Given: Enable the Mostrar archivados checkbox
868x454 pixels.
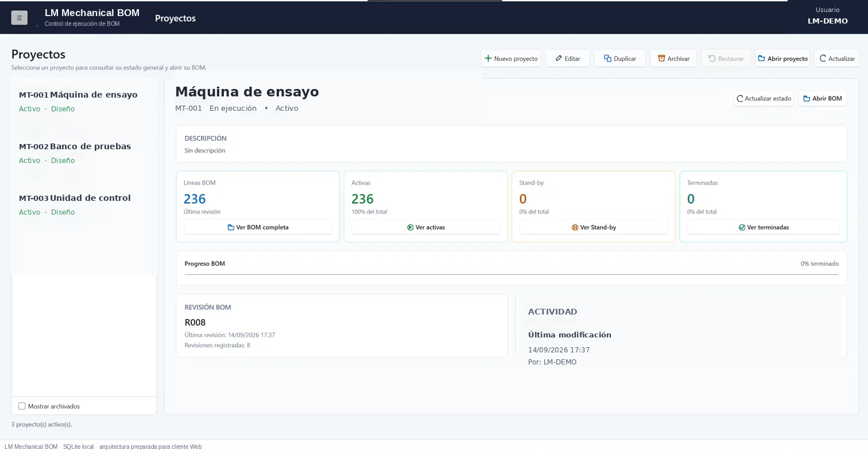Looking at the screenshot, I should click(x=22, y=406).
